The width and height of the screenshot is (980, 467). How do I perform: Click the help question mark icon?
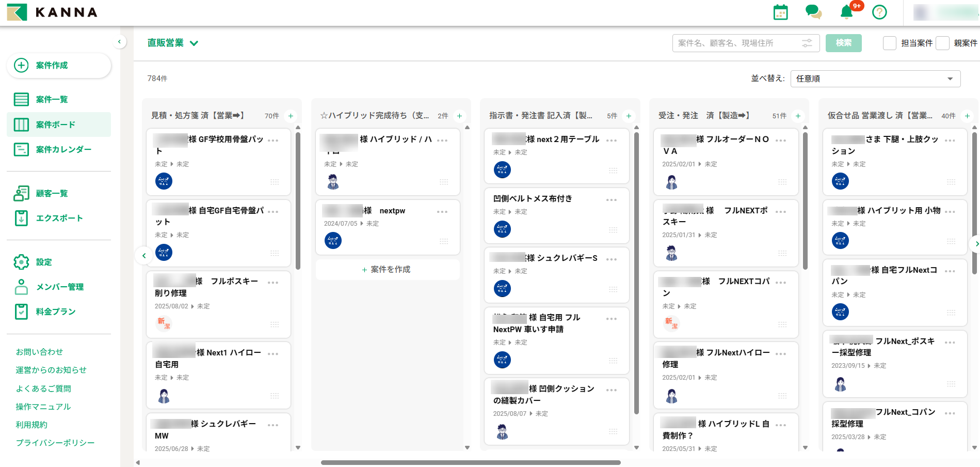click(x=879, y=12)
